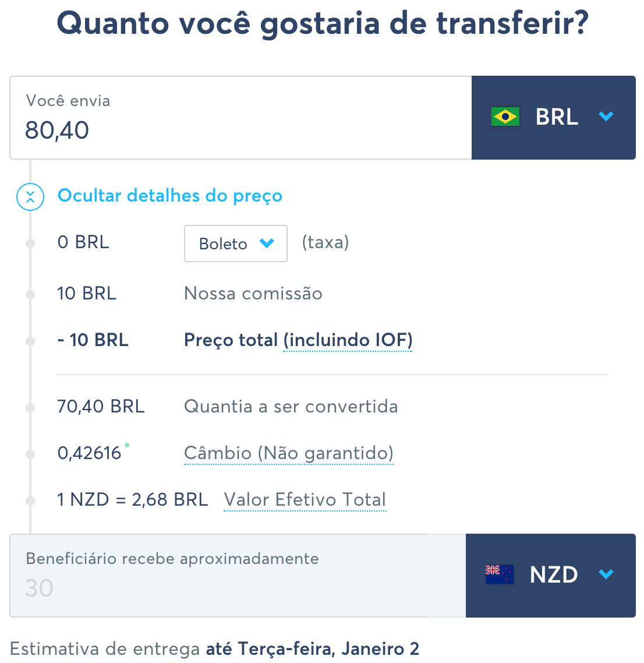Click the New Zealand flag icon
Image resolution: width=644 pixels, height=663 pixels.
pyautogui.click(x=499, y=574)
